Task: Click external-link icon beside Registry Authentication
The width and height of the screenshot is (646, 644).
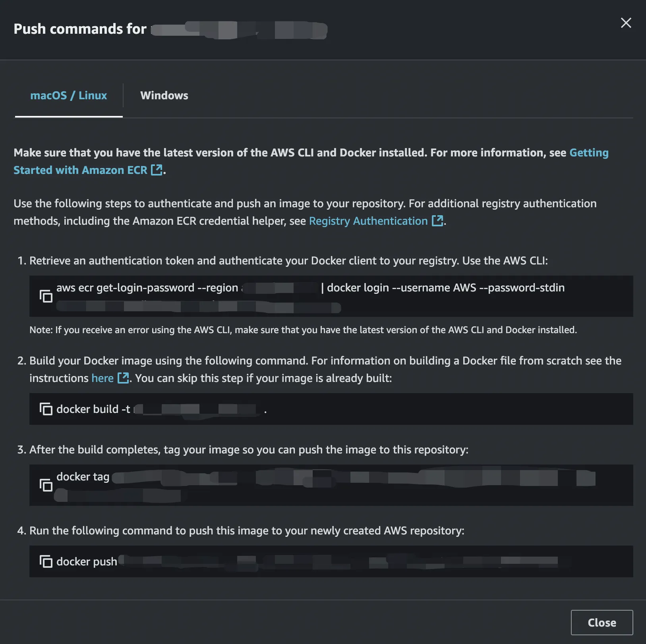Action: pos(437,221)
